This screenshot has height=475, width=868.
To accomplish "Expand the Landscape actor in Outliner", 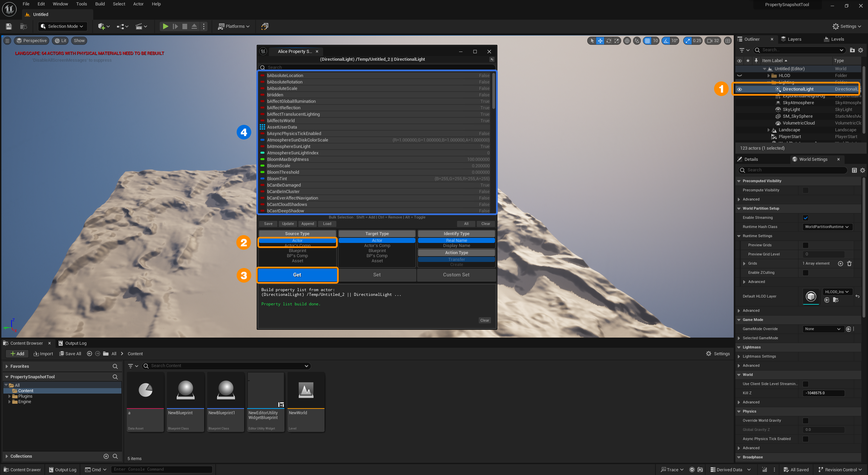I will pos(769,130).
